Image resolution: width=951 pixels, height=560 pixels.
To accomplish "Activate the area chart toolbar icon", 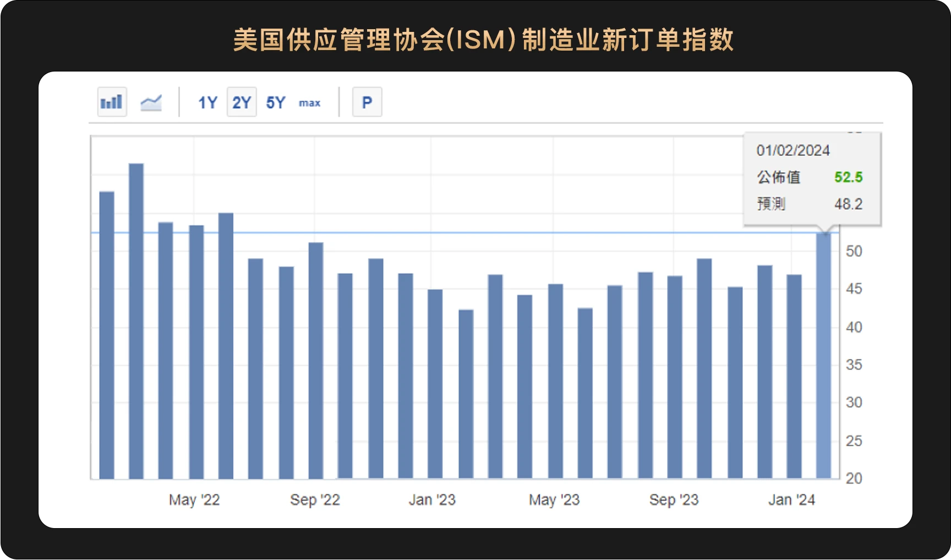I will [151, 101].
